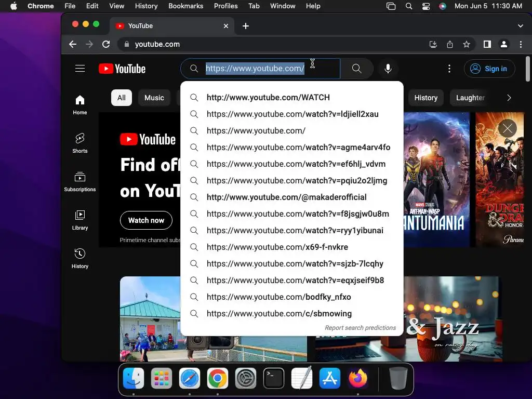Open Library in sidebar
This screenshot has height=399, width=532.
[80, 220]
